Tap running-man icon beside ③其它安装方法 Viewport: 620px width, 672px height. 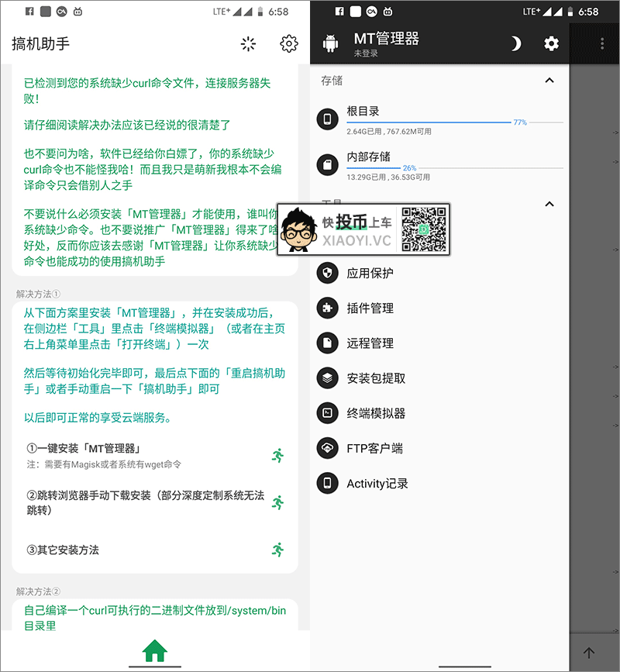(x=277, y=550)
